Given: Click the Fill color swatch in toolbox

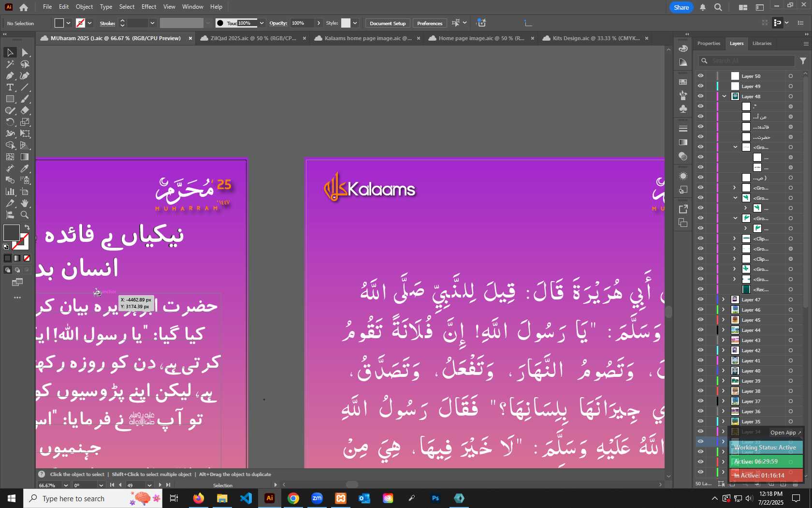Looking at the screenshot, I should [x=11, y=233].
